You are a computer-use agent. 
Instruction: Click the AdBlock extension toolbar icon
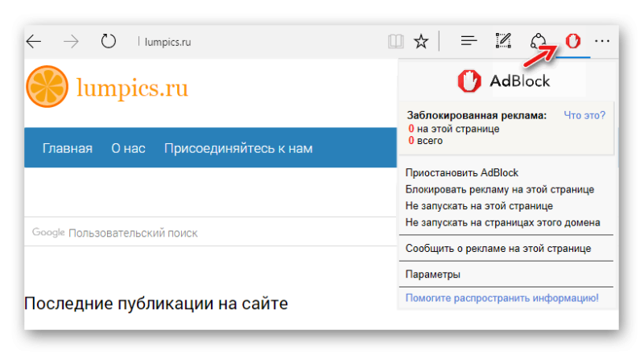pos(573,41)
